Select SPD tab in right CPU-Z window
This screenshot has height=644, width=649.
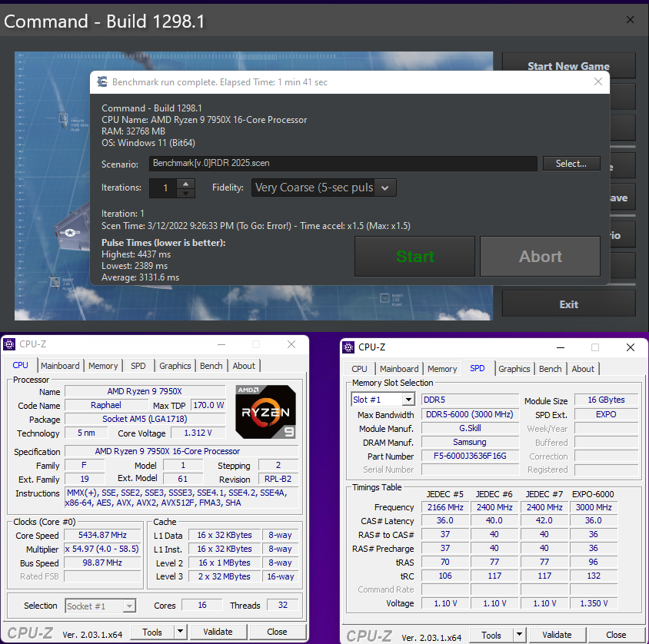click(478, 368)
